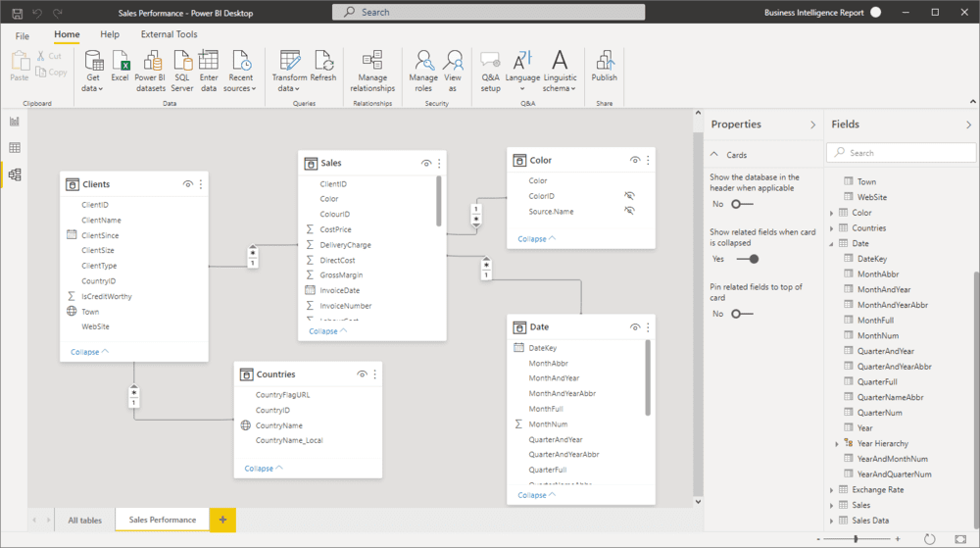Collapse the Date table in Fields

point(832,244)
